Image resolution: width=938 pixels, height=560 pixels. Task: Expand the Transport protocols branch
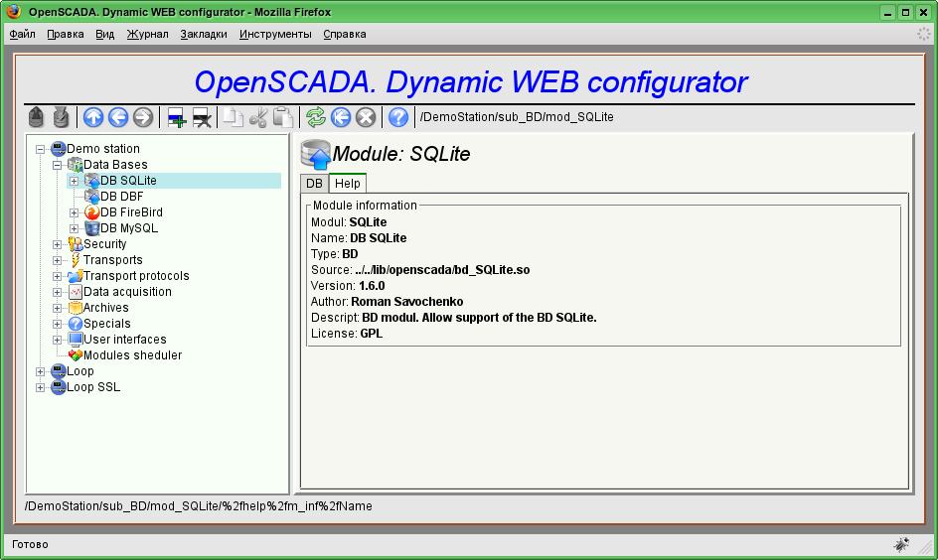pos(57,276)
